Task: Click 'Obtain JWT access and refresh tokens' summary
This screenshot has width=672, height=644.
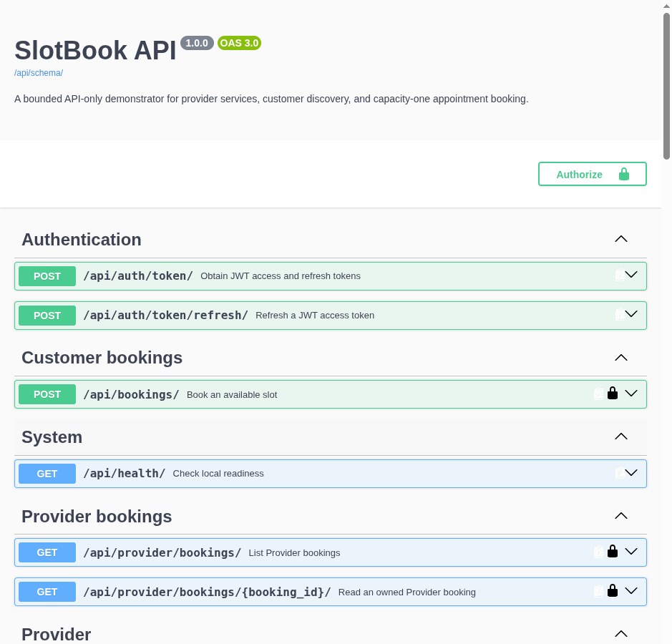Action: coord(281,276)
